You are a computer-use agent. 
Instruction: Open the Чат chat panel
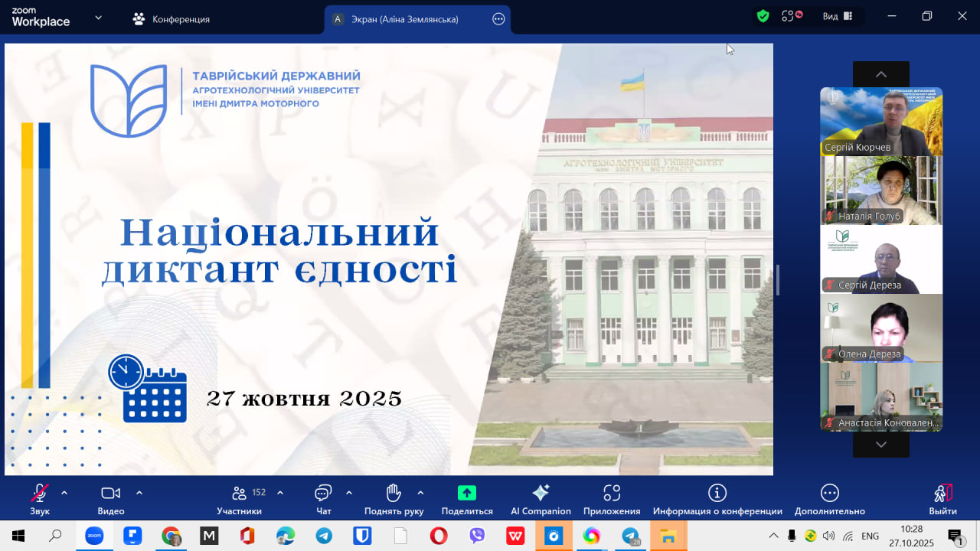pos(323,499)
